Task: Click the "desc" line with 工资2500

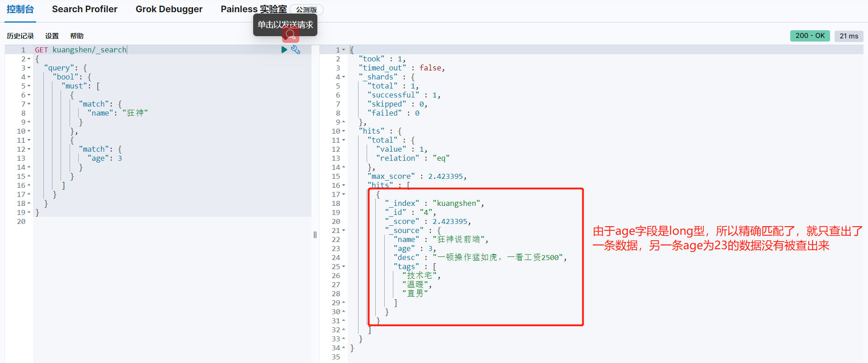Action: pos(480,257)
